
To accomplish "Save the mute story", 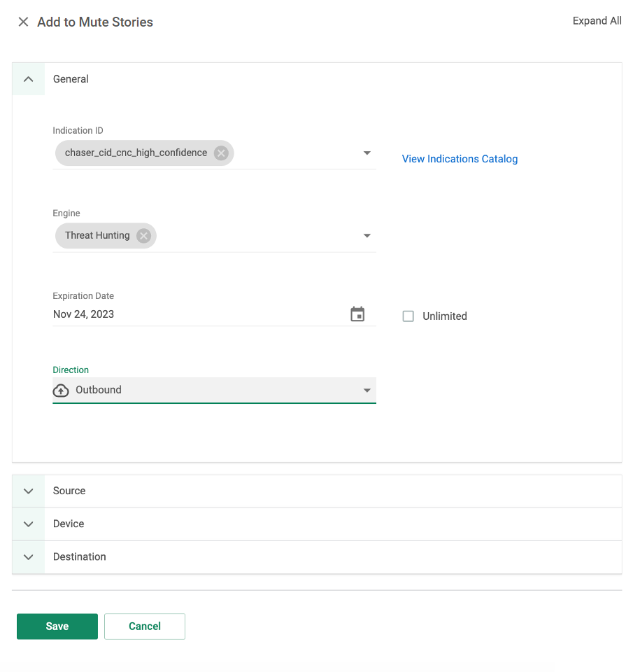I will (57, 626).
